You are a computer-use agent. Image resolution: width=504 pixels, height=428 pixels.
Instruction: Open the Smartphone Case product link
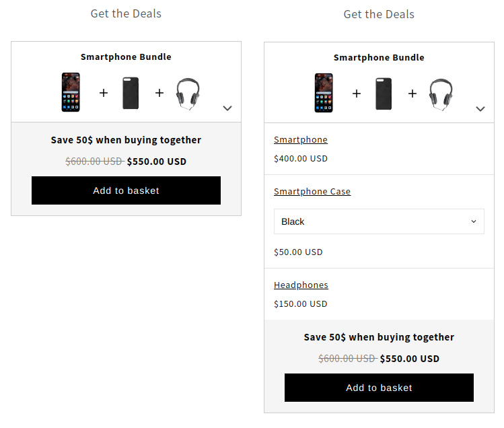coord(312,191)
